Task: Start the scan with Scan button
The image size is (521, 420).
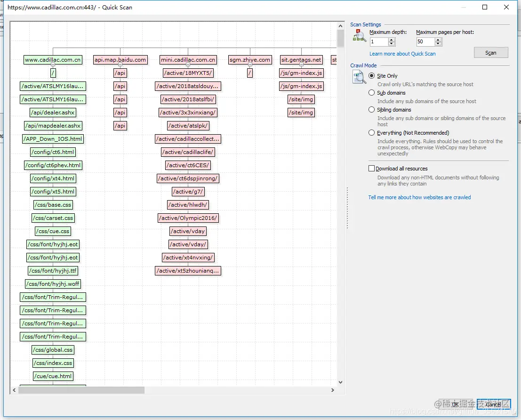Action: click(x=491, y=53)
